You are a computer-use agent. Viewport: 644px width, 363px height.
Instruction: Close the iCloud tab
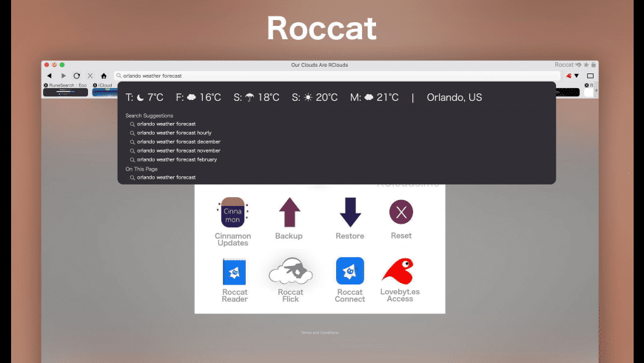tap(95, 85)
